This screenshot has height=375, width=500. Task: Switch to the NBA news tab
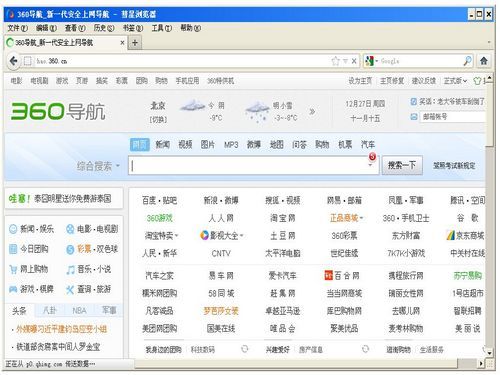click(79, 311)
